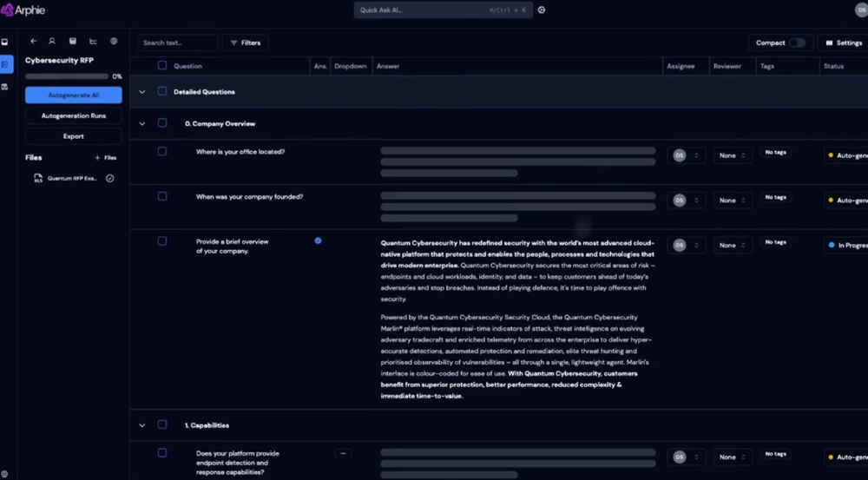
Task: Open the line chart icon in the project toolbar
Action: pos(93,41)
